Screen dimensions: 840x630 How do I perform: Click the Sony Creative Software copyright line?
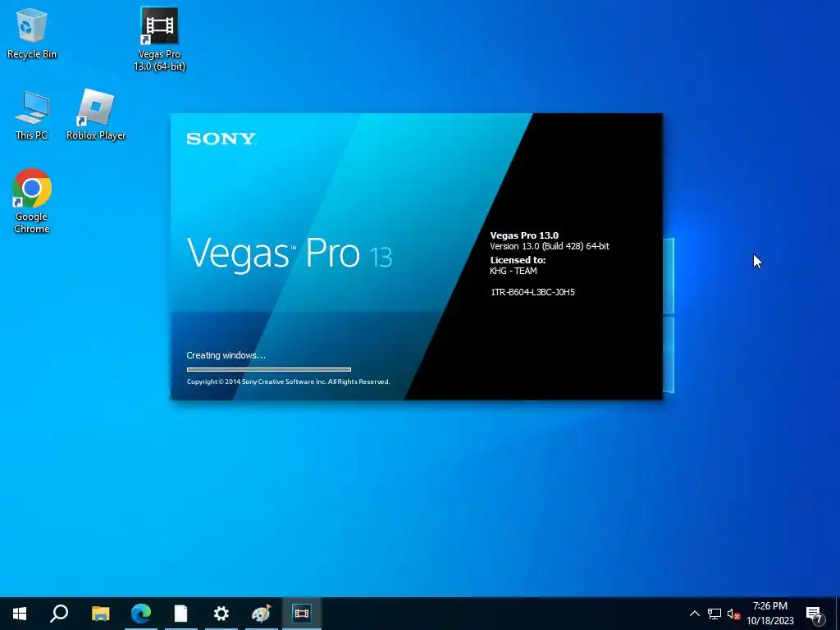[x=288, y=381]
